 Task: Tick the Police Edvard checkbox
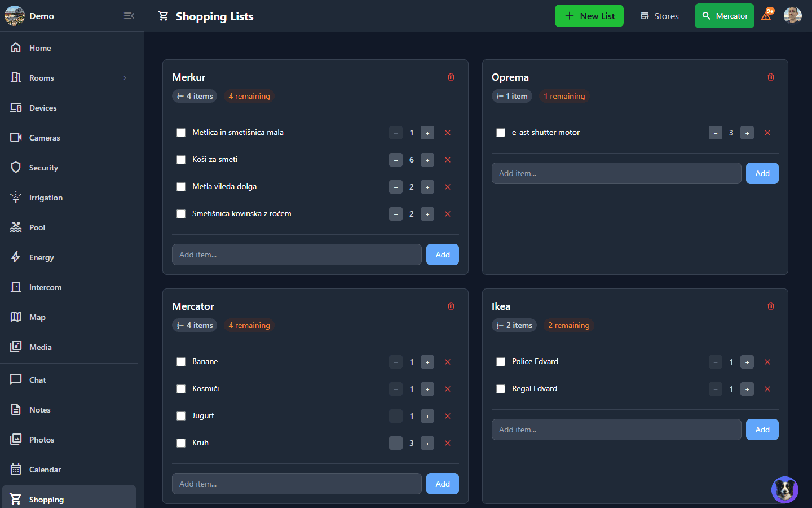[501, 362]
